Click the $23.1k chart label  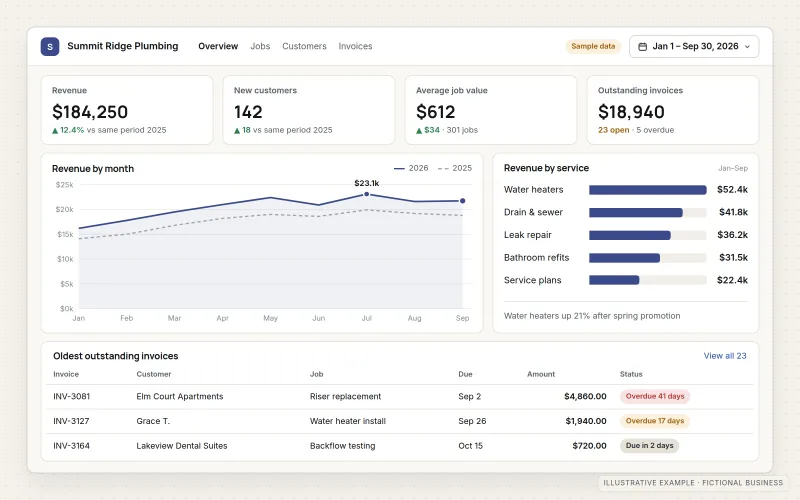click(x=366, y=183)
